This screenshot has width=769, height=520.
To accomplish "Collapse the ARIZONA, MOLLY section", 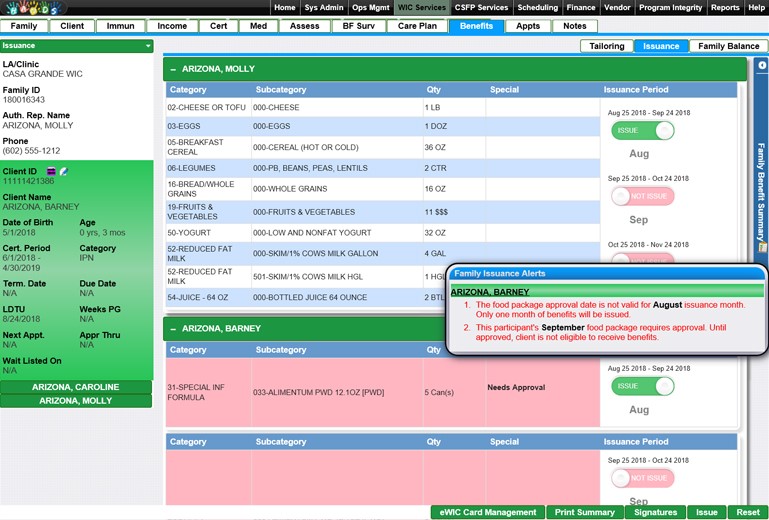I will [173, 69].
